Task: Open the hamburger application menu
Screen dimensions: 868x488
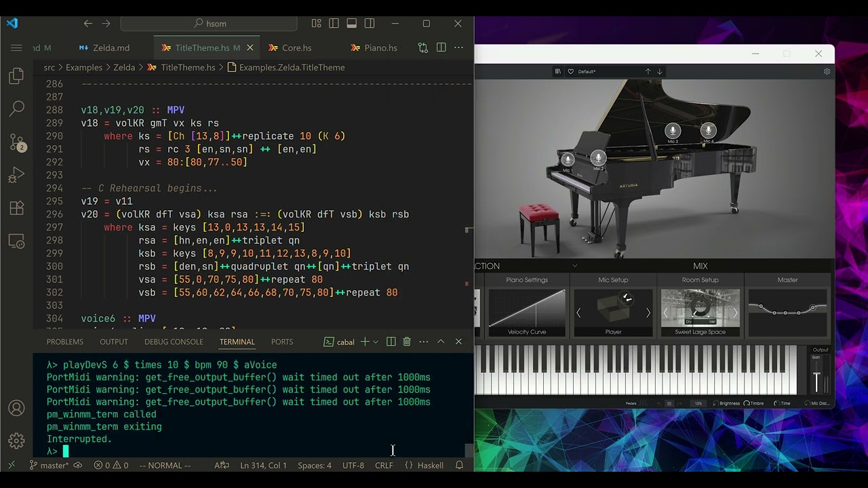Action: (17, 47)
